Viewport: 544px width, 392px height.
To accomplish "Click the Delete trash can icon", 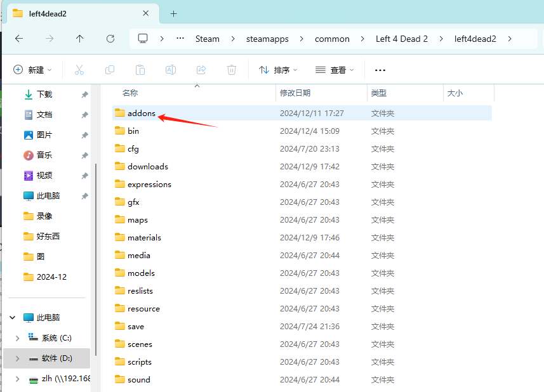I will pos(232,70).
